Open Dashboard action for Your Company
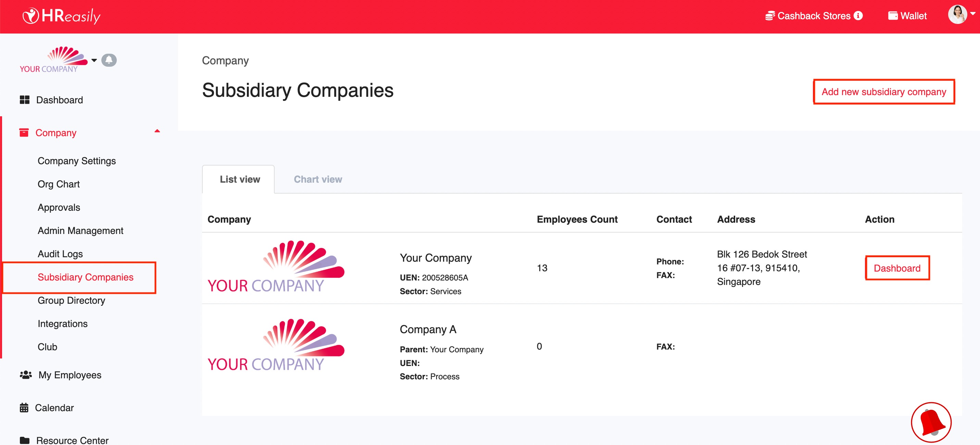 pos(897,268)
